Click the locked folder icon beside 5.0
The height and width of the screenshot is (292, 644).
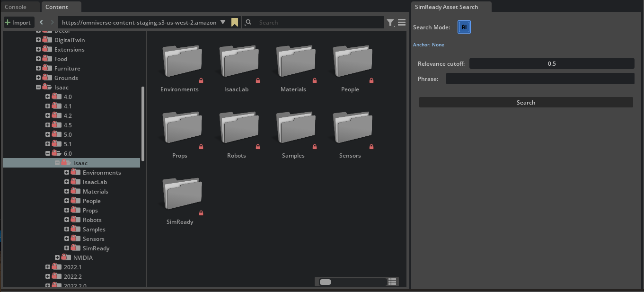[56, 134]
